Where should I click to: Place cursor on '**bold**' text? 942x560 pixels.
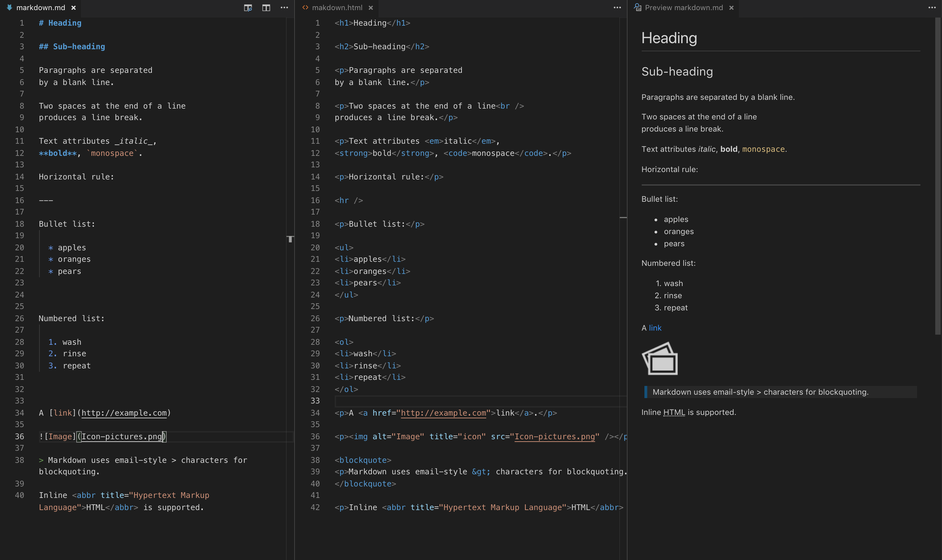click(x=58, y=153)
